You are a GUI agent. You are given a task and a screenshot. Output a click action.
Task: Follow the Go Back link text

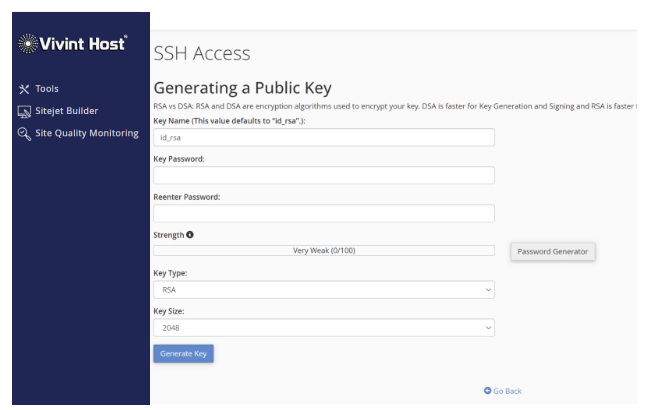pyautogui.click(x=507, y=391)
